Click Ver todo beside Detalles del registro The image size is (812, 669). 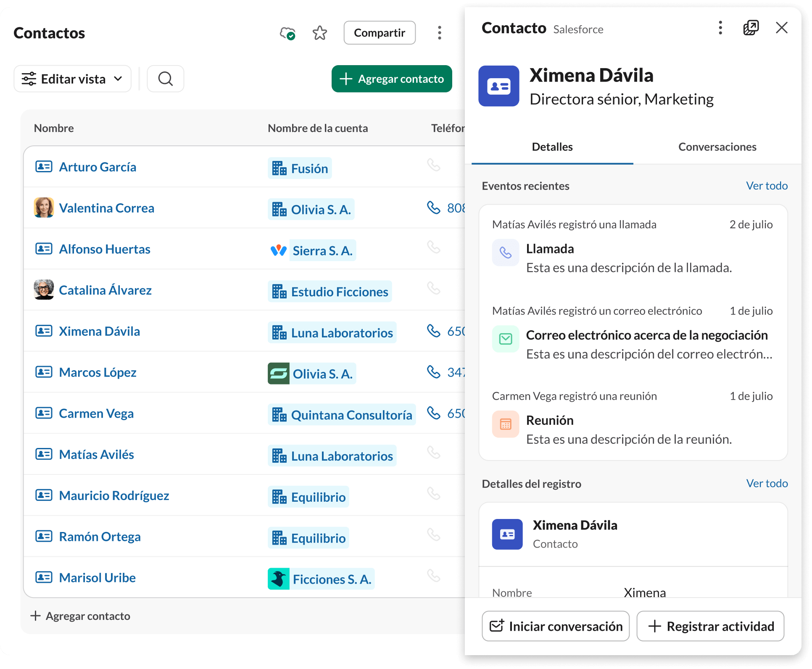point(767,483)
